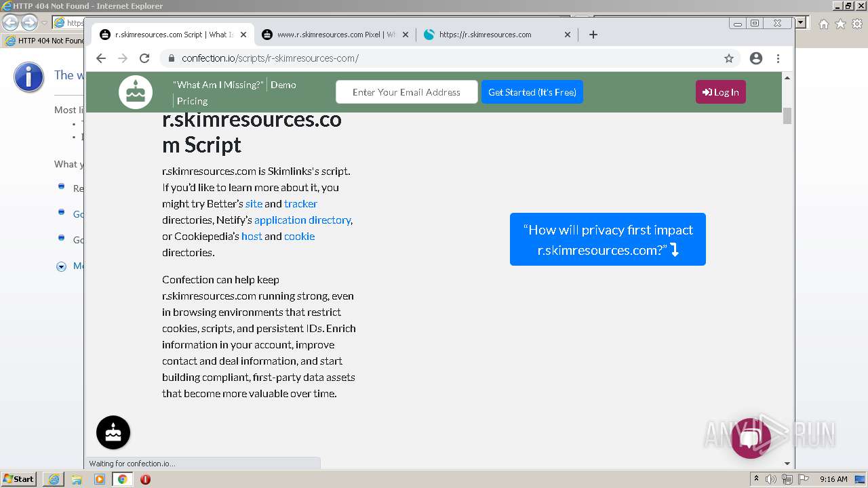Open the "What Am I Missing?" menu link
The height and width of the screenshot is (488, 868).
pos(218,85)
